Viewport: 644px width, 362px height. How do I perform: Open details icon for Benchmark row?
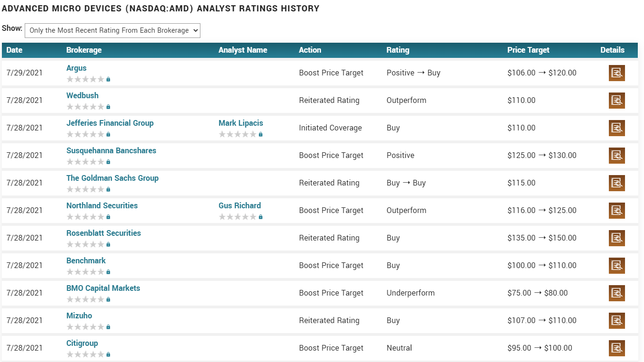coord(617,266)
